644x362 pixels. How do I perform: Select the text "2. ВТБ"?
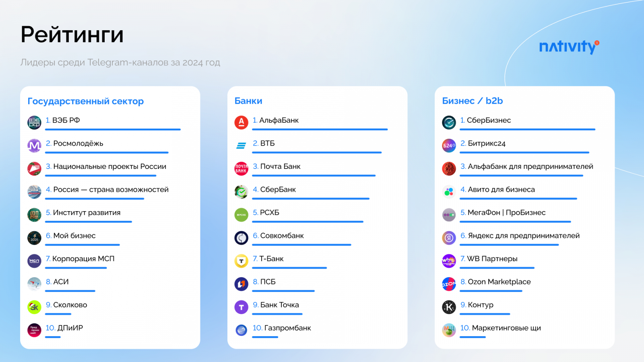coord(264,143)
